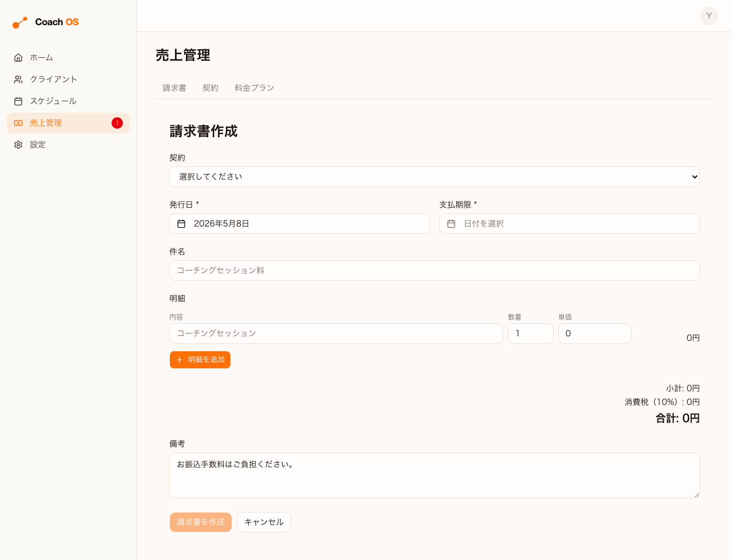The image size is (732, 560).
Task: Click the 単価 input field
Action: 595,333
